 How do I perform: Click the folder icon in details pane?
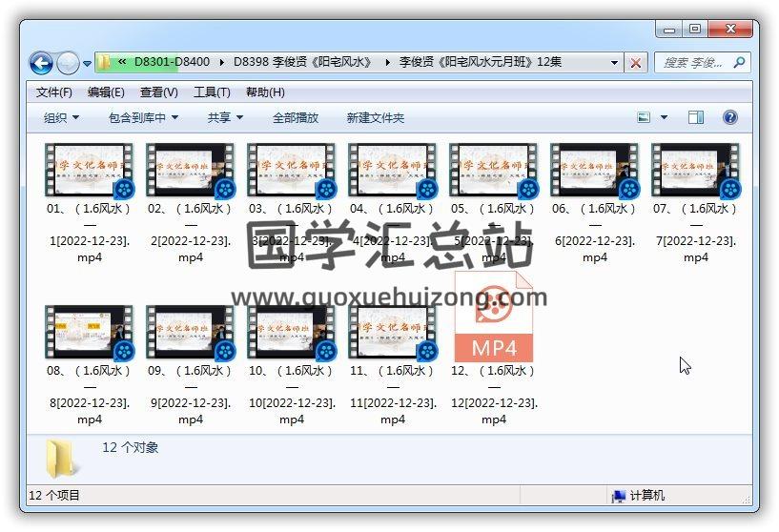(62, 459)
